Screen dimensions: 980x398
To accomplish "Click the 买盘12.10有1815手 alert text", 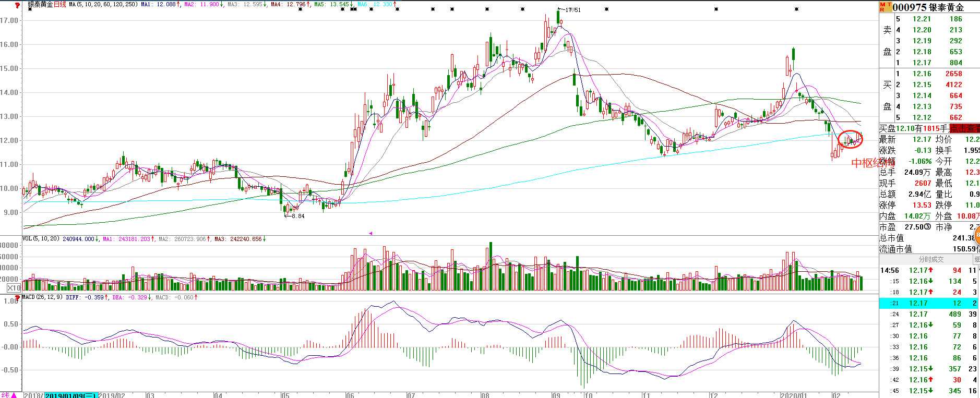I will point(914,128).
